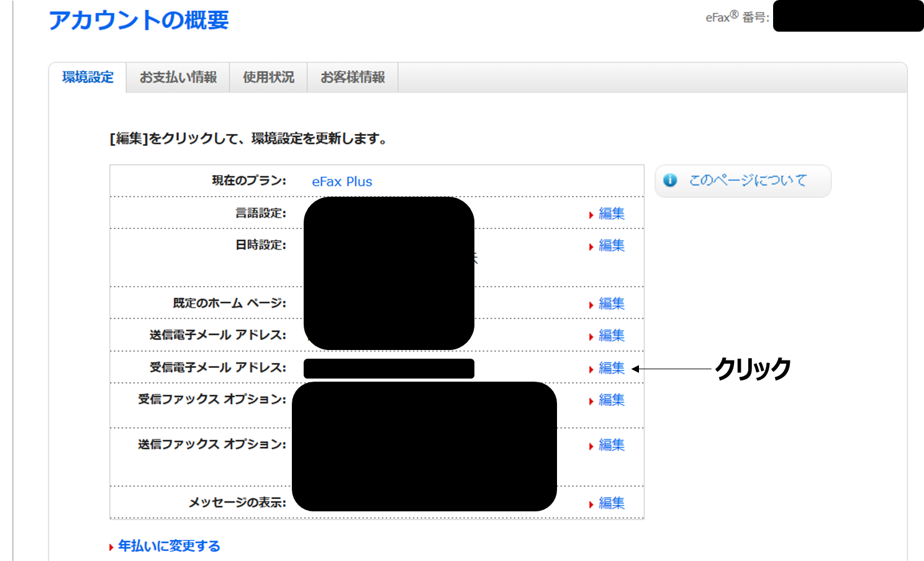This screenshot has width=924, height=561.
Task: Open the このページについて help text
Action: pyautogui.click(x=748, y=181)
